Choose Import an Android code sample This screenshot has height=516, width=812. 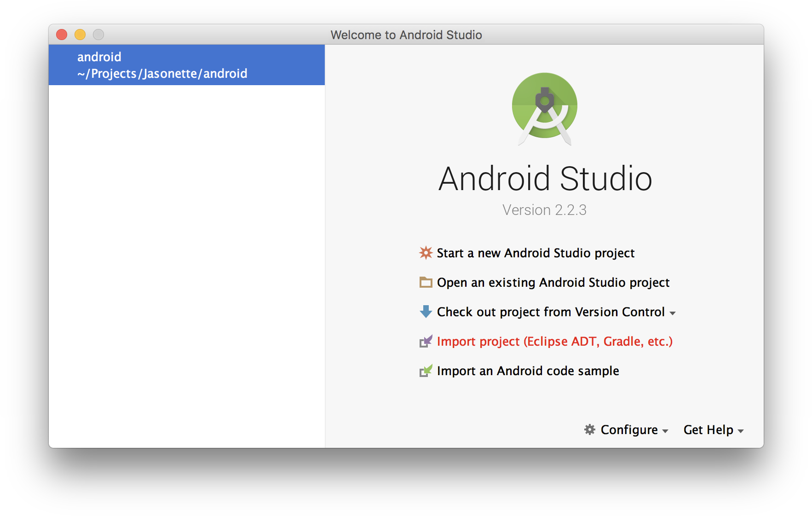(528, 371)
